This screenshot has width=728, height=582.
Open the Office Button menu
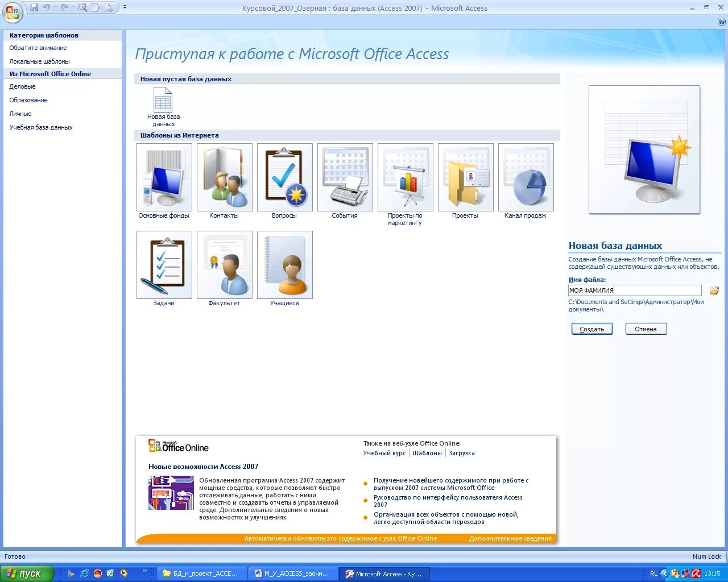click(x=13, y=12)
